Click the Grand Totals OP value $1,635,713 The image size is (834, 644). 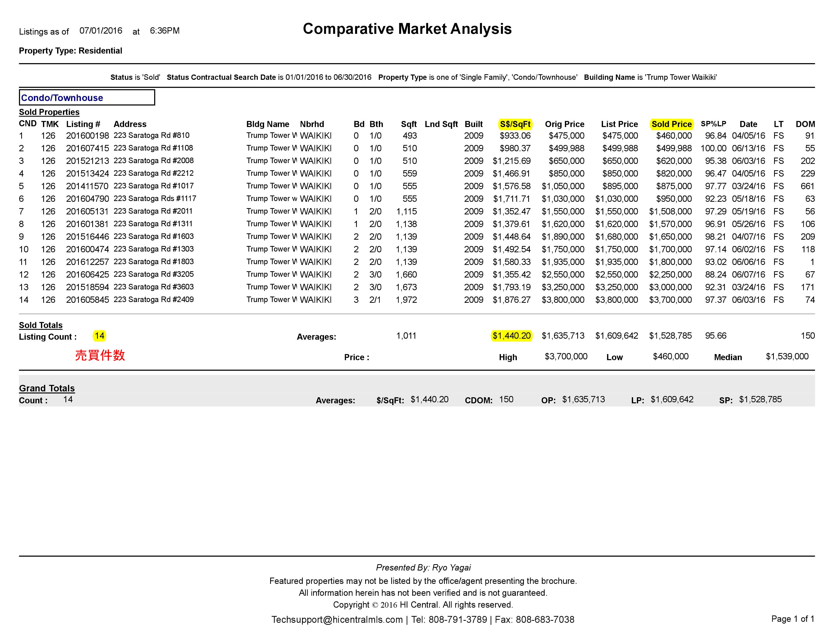pyautogui.click(x=584, y=399)
